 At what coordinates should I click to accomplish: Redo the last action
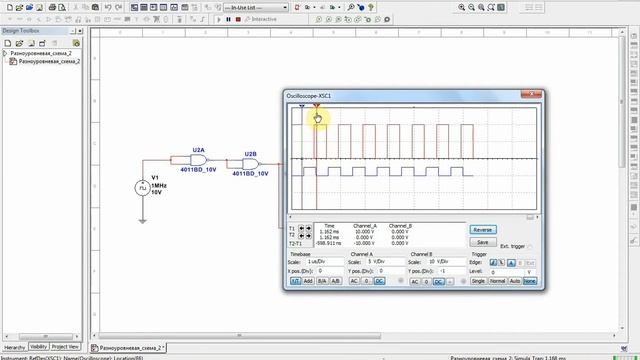click(x=118, y=7)
